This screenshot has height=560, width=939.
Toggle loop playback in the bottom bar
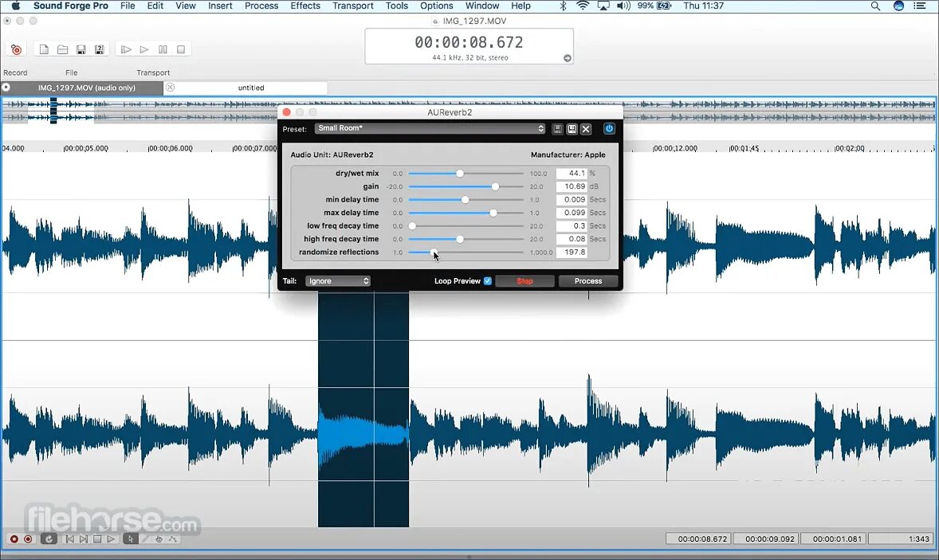pyautogui.click(x=49, y=539)
